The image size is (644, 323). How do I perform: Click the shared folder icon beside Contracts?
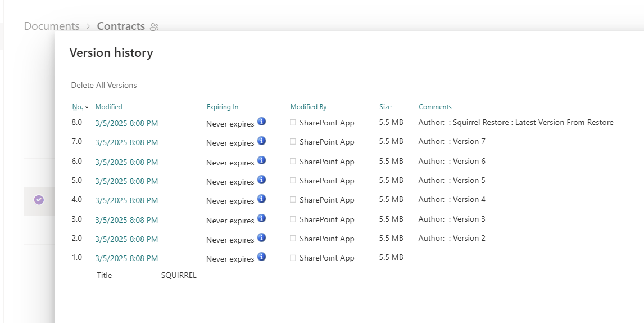click(155, 27)
